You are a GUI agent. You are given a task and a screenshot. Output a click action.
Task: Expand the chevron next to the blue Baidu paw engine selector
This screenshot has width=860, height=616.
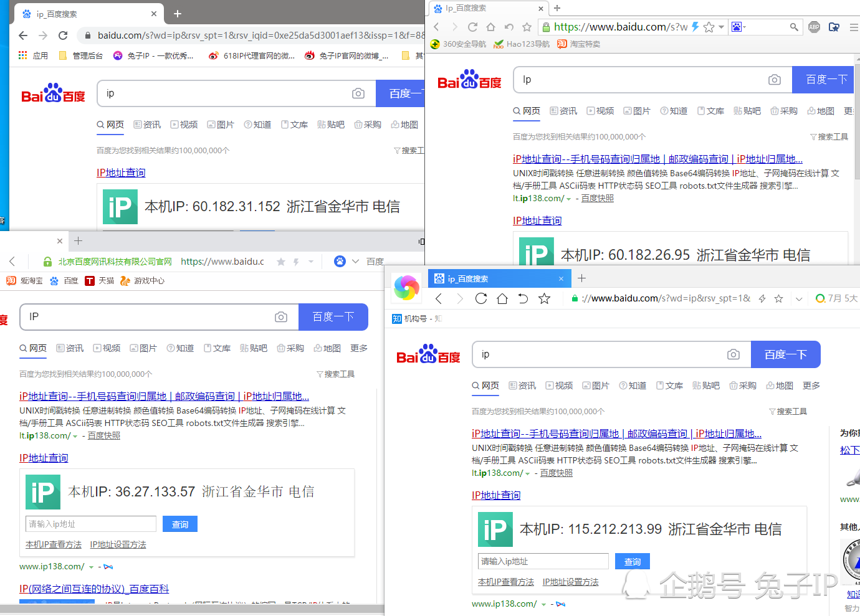click(x=355, y=262)
